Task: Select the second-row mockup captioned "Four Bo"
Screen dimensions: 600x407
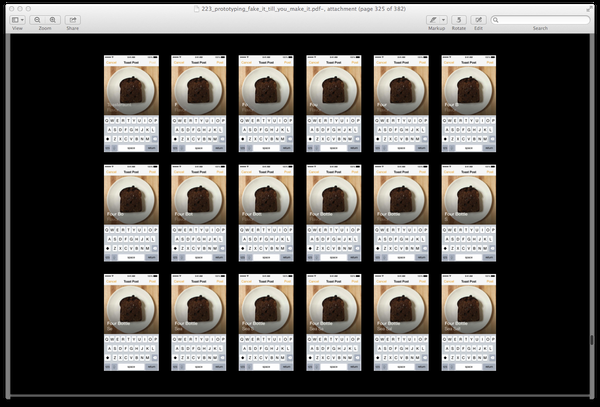Action: (131, 213)
